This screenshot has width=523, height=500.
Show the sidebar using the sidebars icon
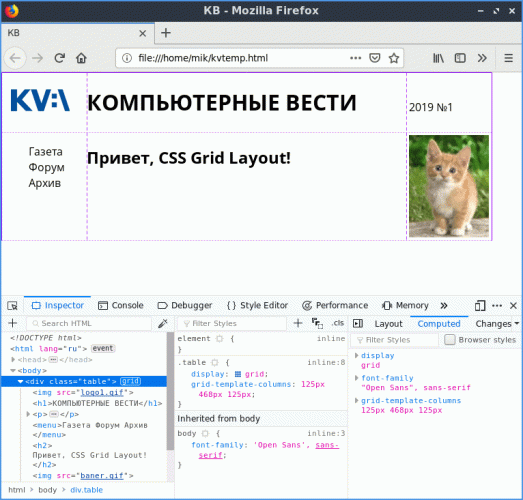click(460, 58)
